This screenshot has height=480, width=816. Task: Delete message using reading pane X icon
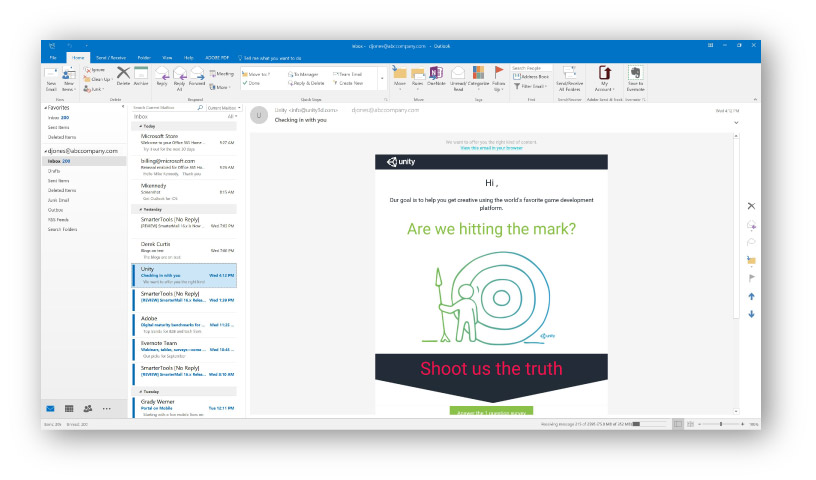tap(751, 206)
